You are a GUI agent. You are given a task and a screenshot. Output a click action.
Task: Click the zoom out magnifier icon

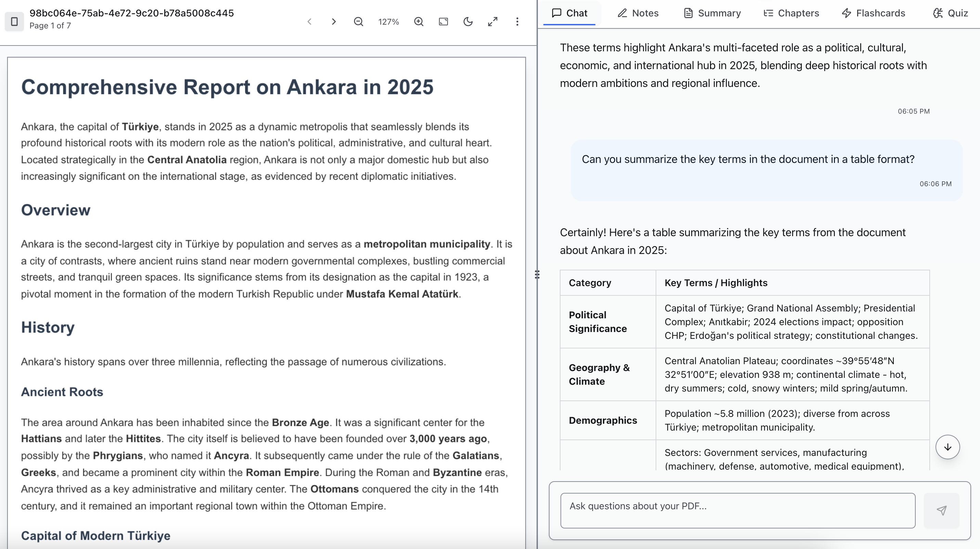point(358,22)
